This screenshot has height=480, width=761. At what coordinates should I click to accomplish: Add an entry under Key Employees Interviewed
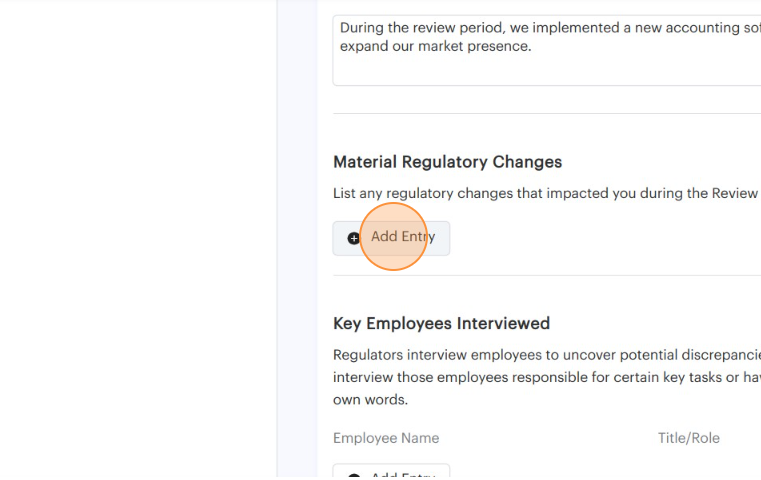point(391,474)
